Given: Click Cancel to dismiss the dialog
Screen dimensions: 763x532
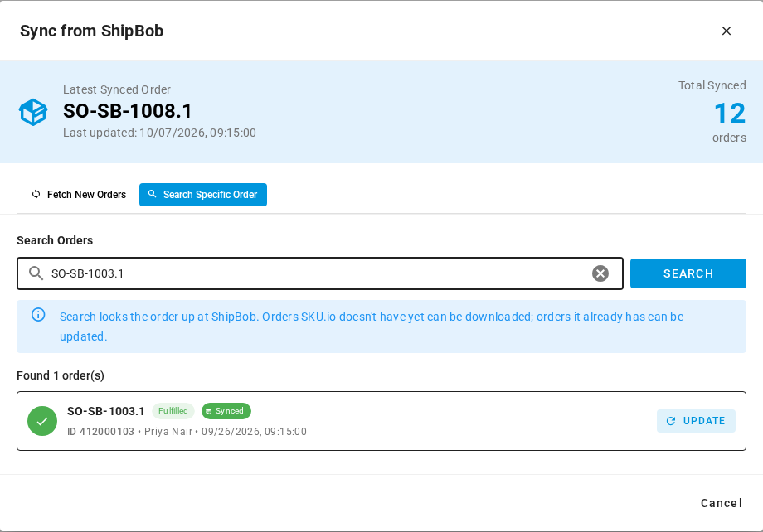Looking at the screenshot, I should click(722, 503).
